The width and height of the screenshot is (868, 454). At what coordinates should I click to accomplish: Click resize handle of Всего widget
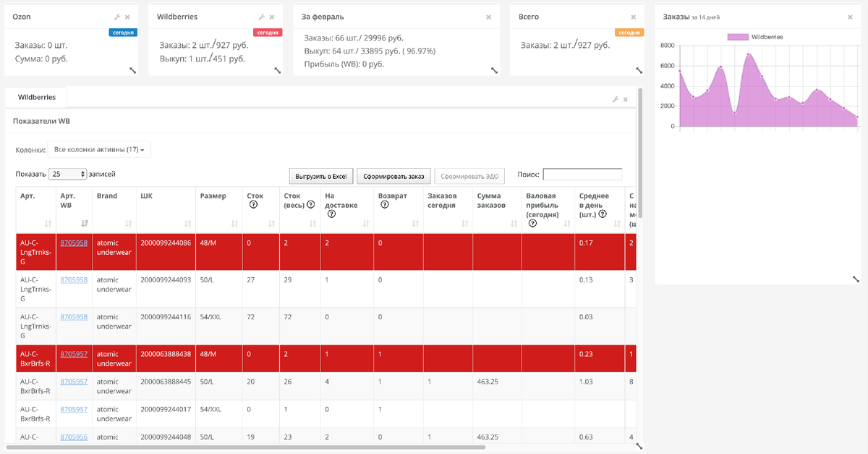click(639, 70)
